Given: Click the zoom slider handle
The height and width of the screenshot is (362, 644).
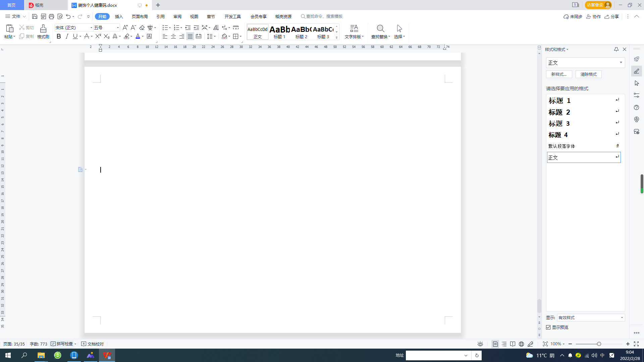Looking at the screenshot, I should click(x=599, y=344).
